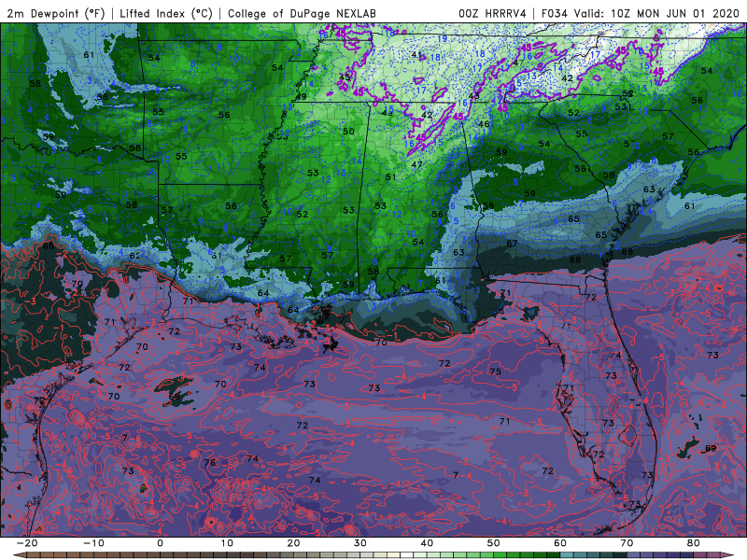Click the '75' dewpoint value on the map

tap(495, 371)
